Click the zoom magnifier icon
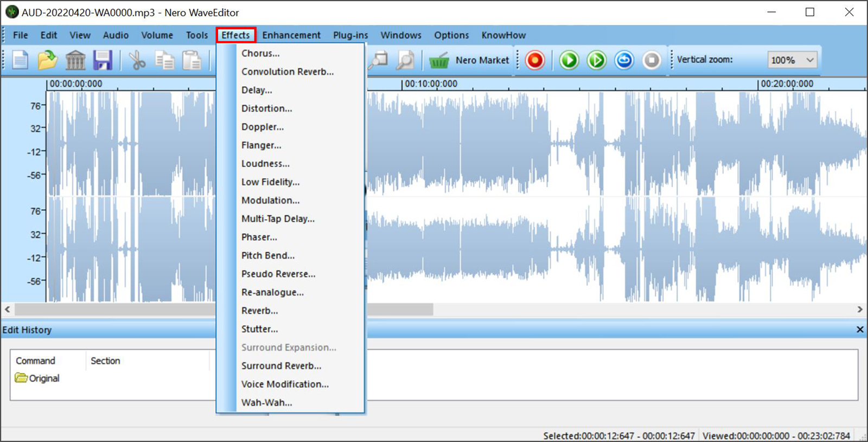868x442 pixels. pyautogui.click(x=379, y=60)
